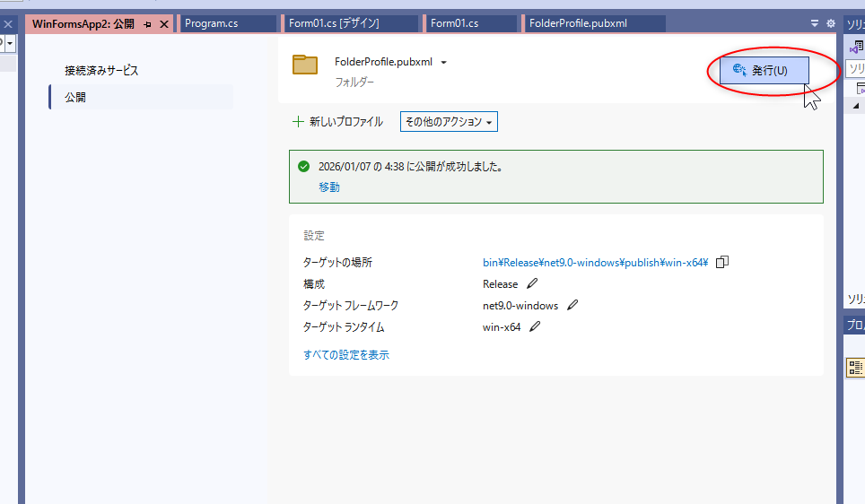Edit the net9.0-windows target framework
This screenshot has width=865, height=504.
(572, 305)
